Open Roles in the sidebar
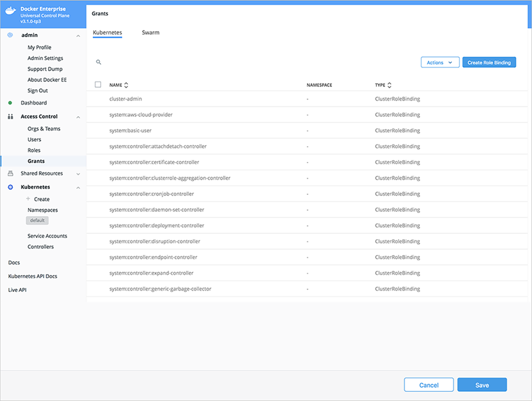The image size is (532, 401). click(34, 150)
